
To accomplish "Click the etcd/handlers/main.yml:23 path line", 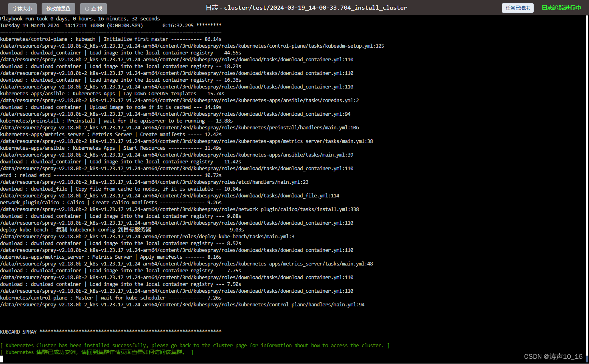I will tap(154, 182).
